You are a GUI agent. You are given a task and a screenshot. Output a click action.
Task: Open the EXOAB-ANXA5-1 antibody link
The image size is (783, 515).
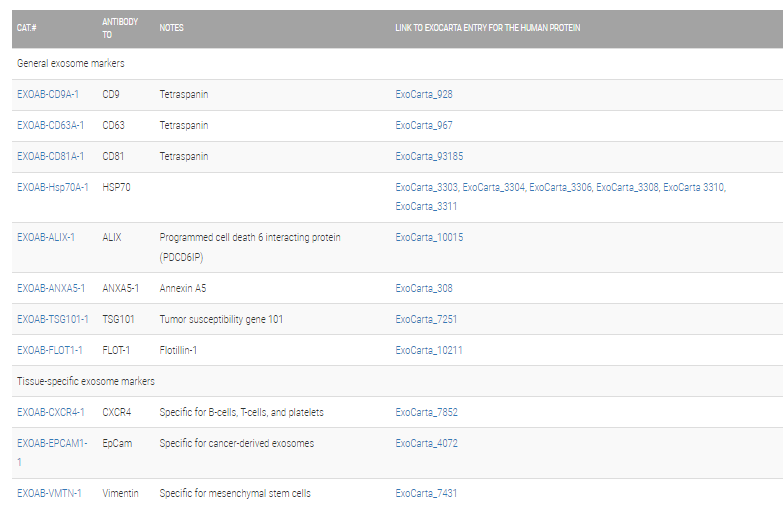coord(51,289)
